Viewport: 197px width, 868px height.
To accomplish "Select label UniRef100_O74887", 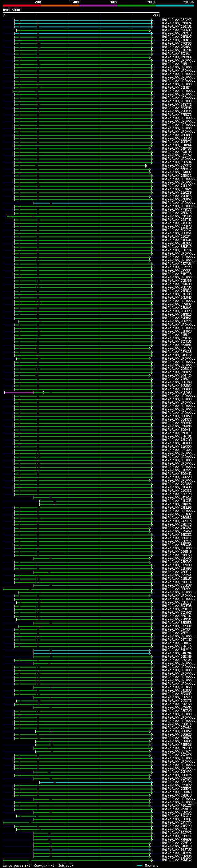I will click(177, 172).
